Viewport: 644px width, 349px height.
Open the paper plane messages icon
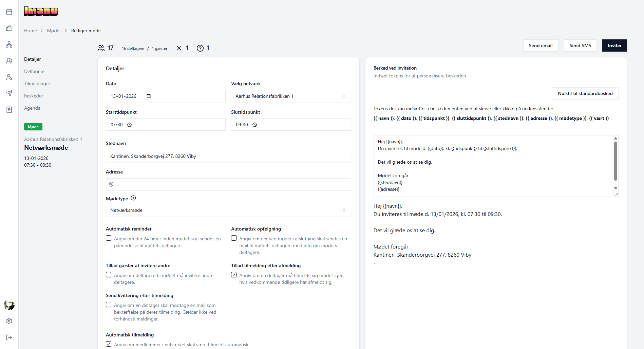(9, 93)
